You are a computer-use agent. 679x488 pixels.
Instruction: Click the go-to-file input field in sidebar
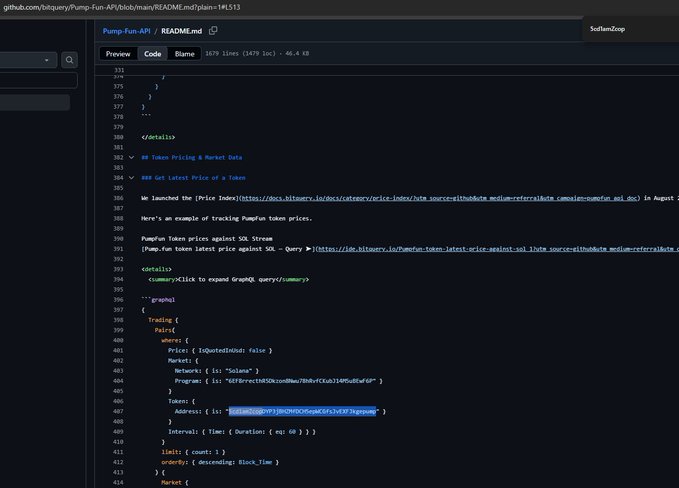pos(38,81)
